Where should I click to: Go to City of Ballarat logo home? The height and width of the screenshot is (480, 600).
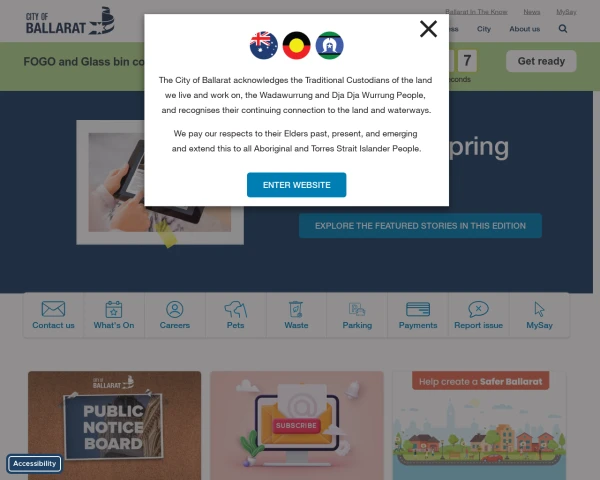(x=70, y=21)
